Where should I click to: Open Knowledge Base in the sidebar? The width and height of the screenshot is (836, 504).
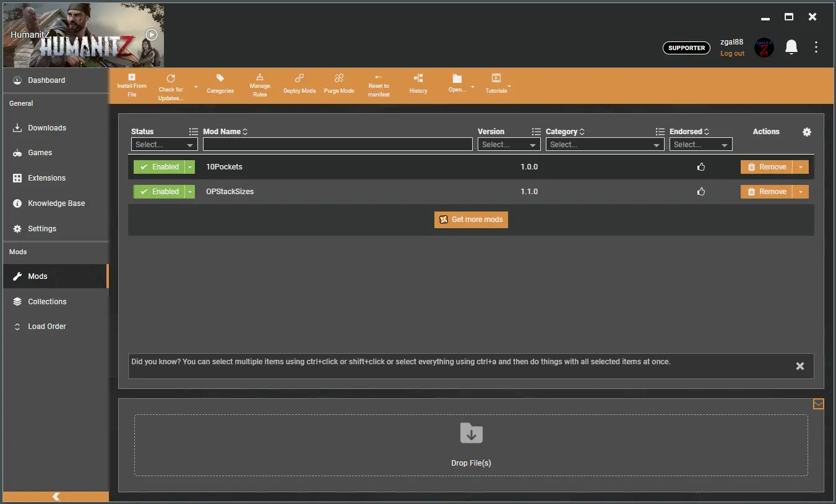coord(56,203)
